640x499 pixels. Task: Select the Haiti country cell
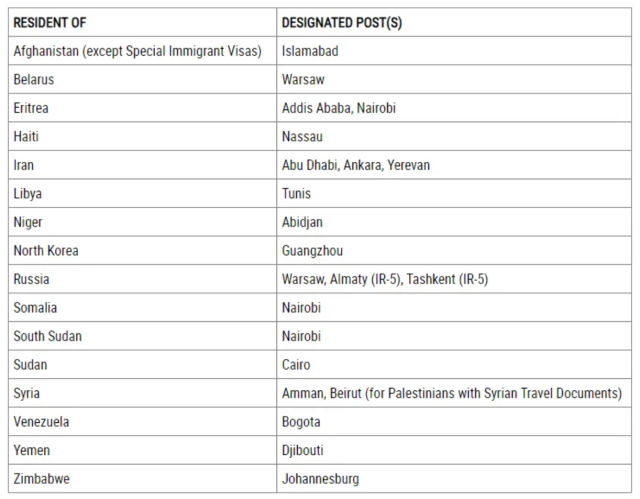pyautogui.click(x=142, y=137)
